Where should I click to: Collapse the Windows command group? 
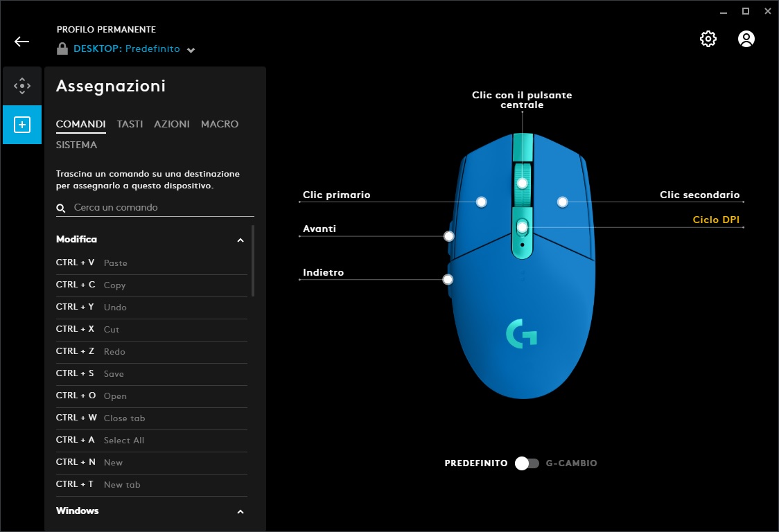coord(240,512)
